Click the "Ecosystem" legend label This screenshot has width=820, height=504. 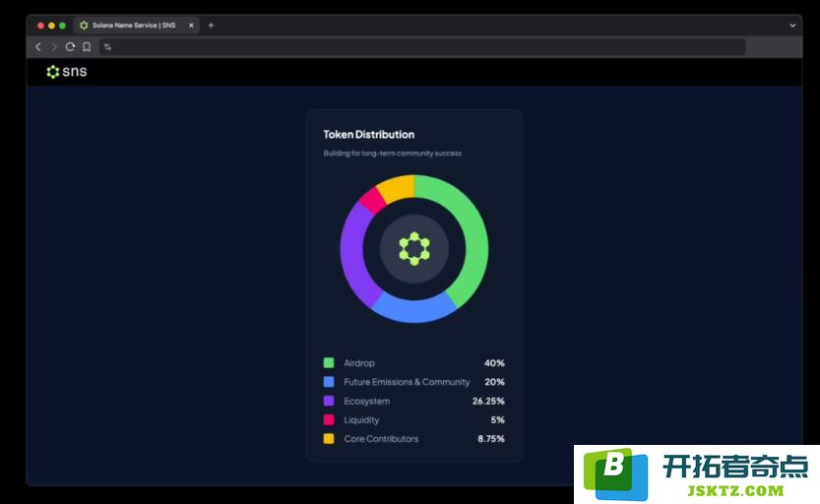(x=366, y=401)
